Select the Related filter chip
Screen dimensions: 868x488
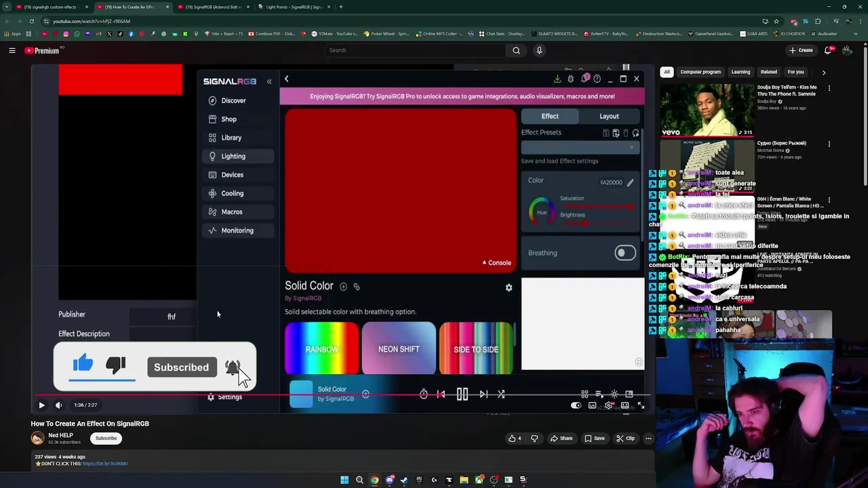click(769, 72)
